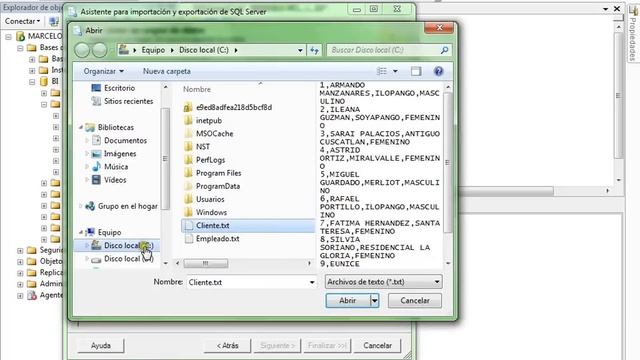This screenshot has height=360, width=640.
Task: Expand the Nombre file name history dropdown
Action: click(x=312, y=282)
